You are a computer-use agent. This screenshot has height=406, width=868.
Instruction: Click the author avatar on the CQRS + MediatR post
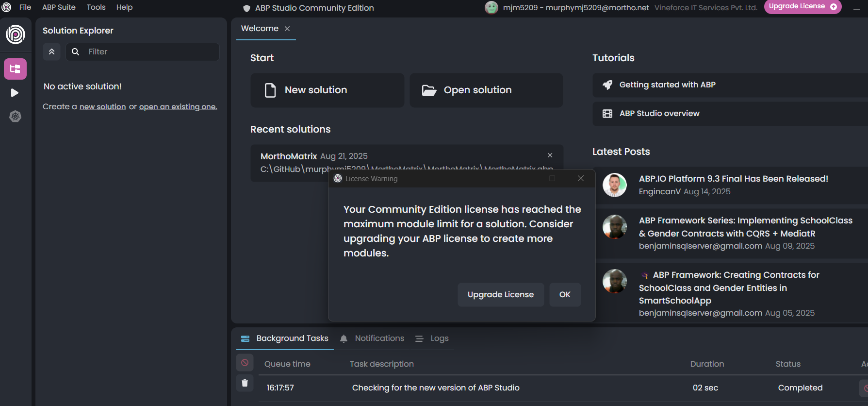pos(615,227)
